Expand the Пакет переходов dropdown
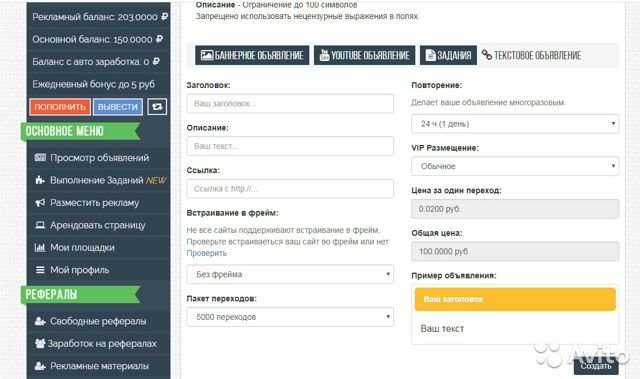 click(x=290, y=317)
